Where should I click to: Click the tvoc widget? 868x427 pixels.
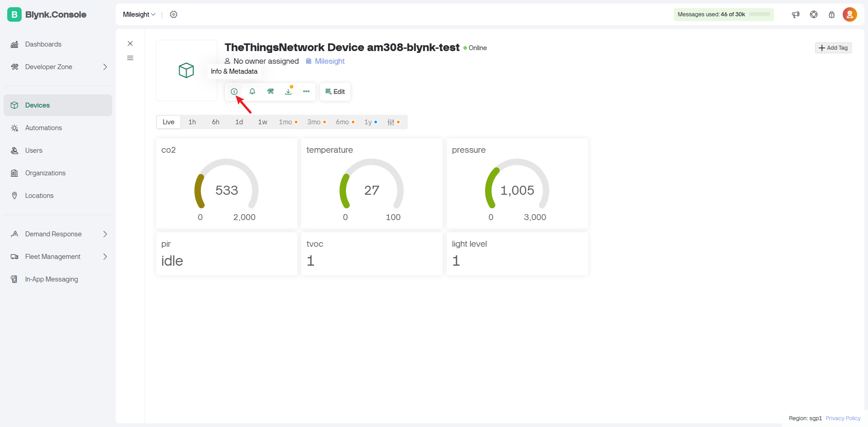pyautogui.click(x=372, y=254)
